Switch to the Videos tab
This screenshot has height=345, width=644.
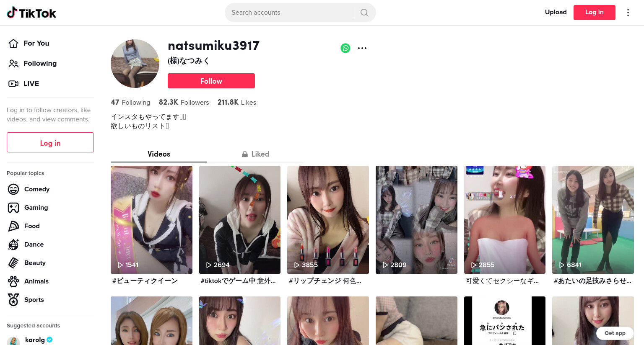click(x=159, y=154)
